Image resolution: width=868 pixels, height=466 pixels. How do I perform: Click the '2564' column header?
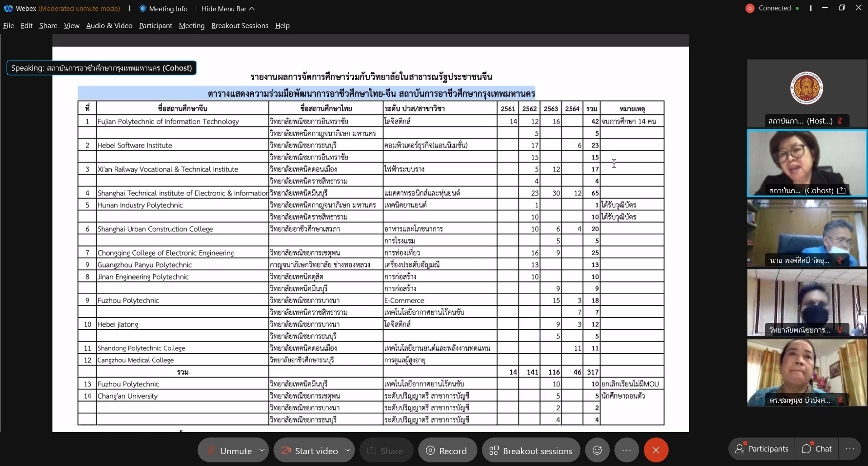[572, 109]
